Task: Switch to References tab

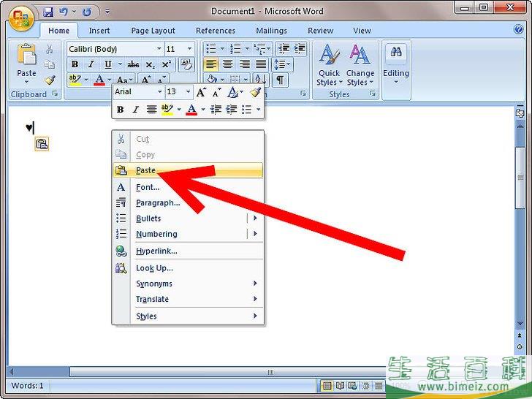Action: 216,31
